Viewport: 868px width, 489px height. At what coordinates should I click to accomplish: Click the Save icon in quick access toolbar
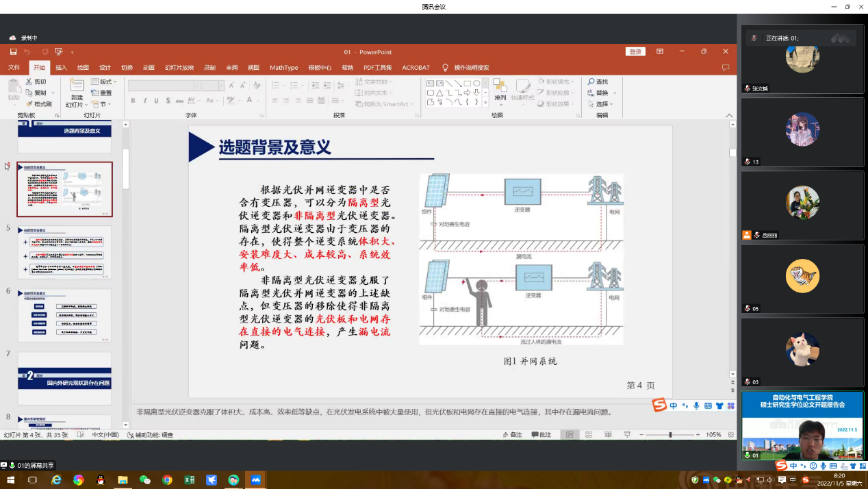click(x=14, y=52)
